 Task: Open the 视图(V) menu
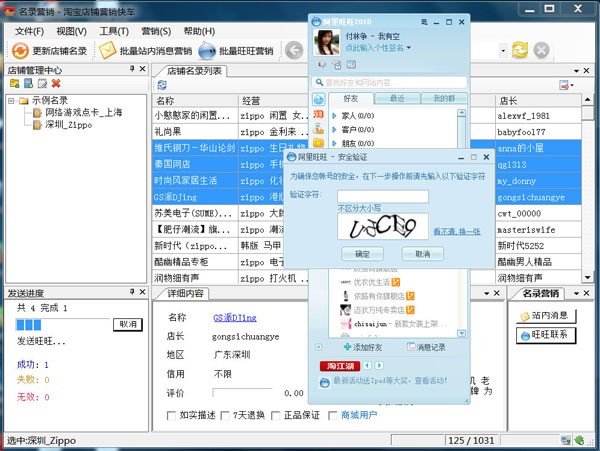(x=72, y=31)
